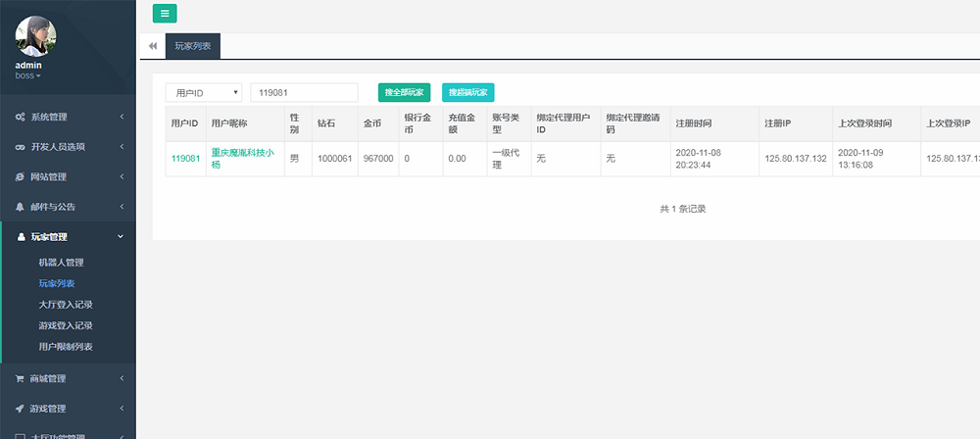
Task: Click the browser icon beside 网站管理
Action: point(20,177)
